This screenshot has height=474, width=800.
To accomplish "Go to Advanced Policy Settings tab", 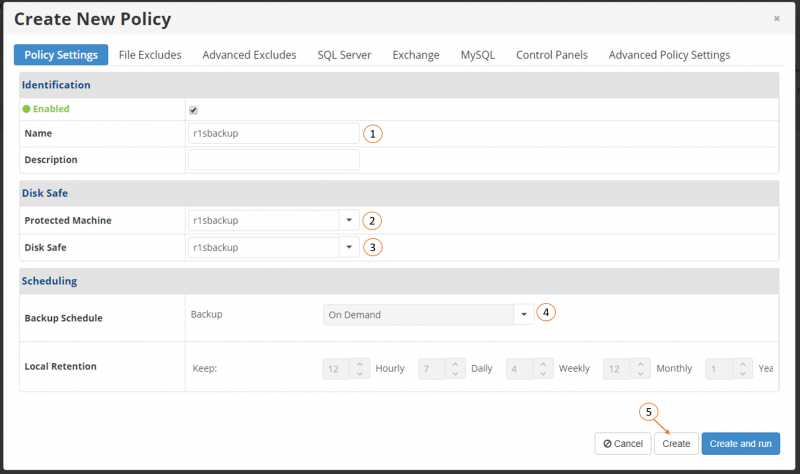I will (669, 55).
